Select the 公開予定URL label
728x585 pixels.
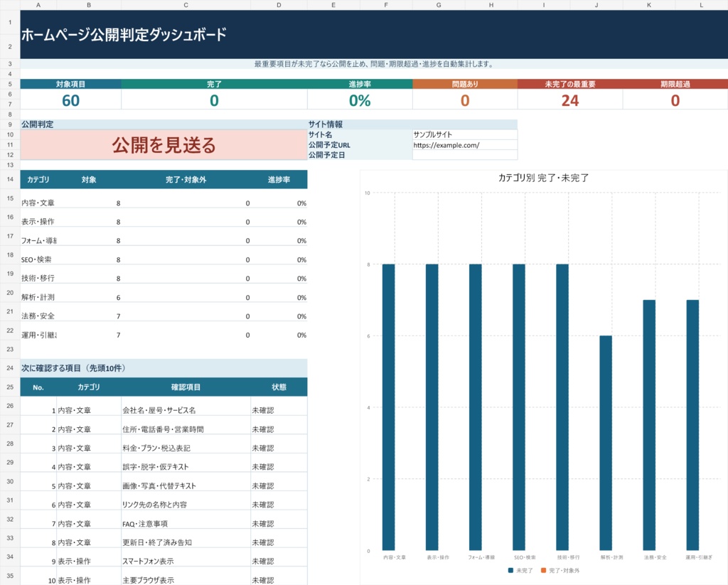point(330,145)
